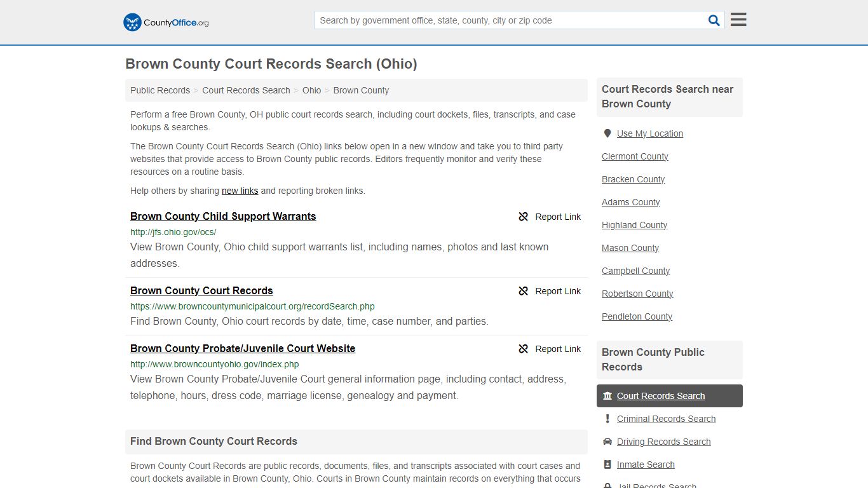This screenshot has width=868, height=488.
Task: Select Court Records Search in sidebar
Action: point(670,396)
